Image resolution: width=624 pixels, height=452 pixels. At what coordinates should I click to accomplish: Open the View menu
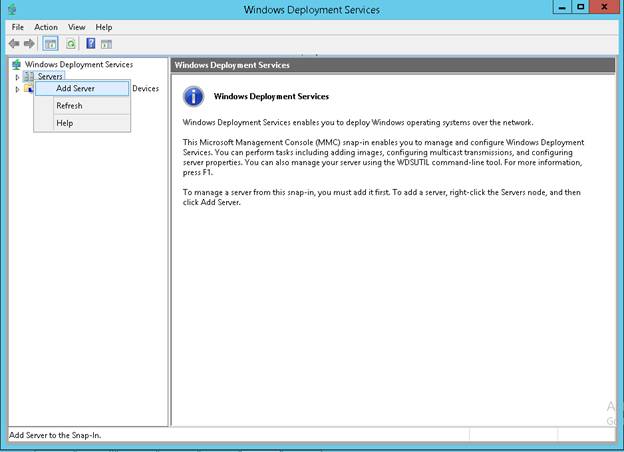76,27
